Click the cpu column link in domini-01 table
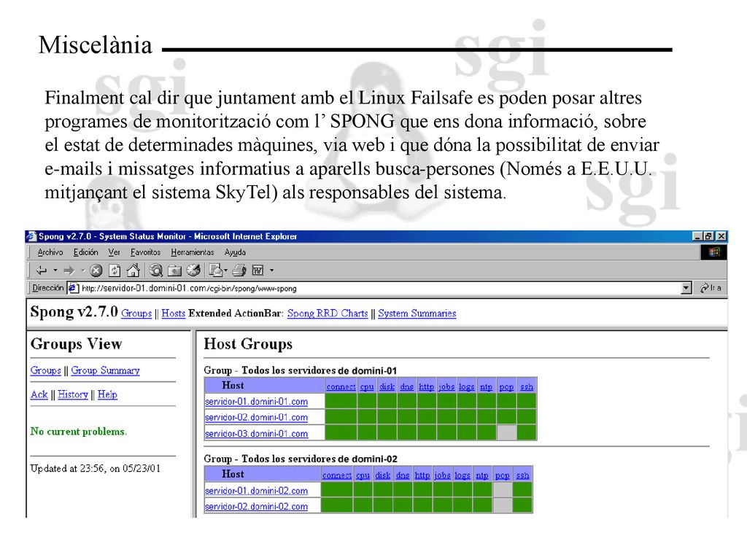The image size is (747, 560). tap(367, 386)
